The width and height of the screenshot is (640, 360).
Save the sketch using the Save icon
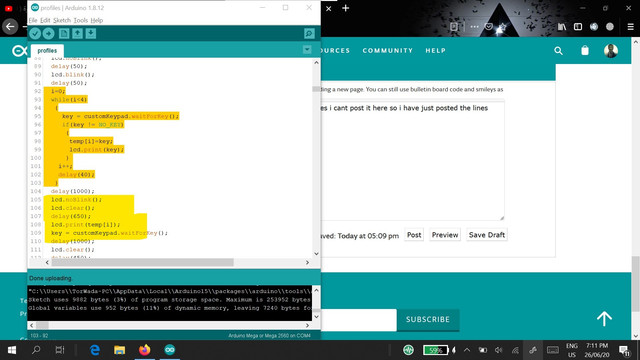click(x=91, y=33)
